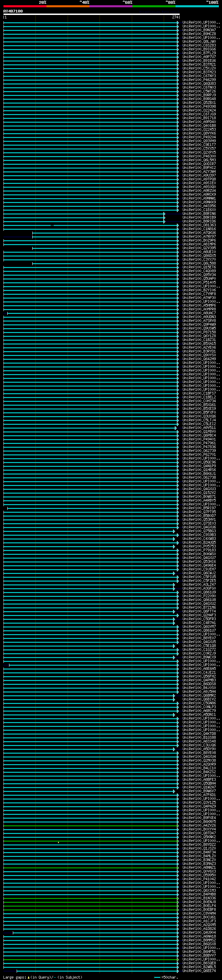
Task: Select the UniRef100_B0Z9P6 label
Action: pos(199,241)
